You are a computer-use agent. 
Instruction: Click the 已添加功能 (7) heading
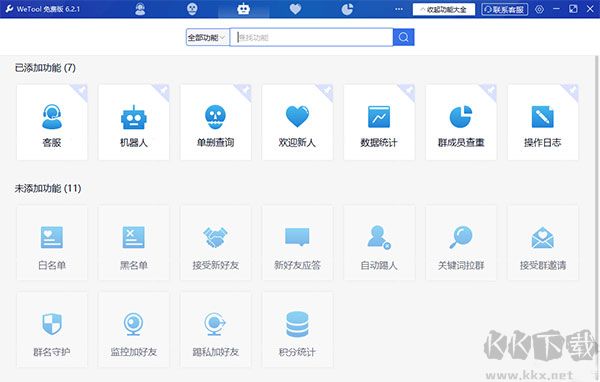pos(45,68)
